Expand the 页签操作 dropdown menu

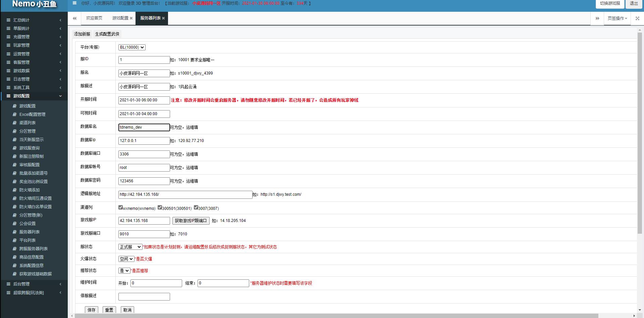(617, 18)
